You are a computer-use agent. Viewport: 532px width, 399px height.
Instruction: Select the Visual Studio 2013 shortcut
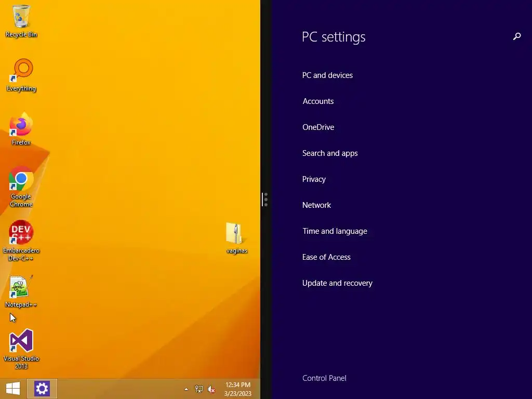coord(21,349)
